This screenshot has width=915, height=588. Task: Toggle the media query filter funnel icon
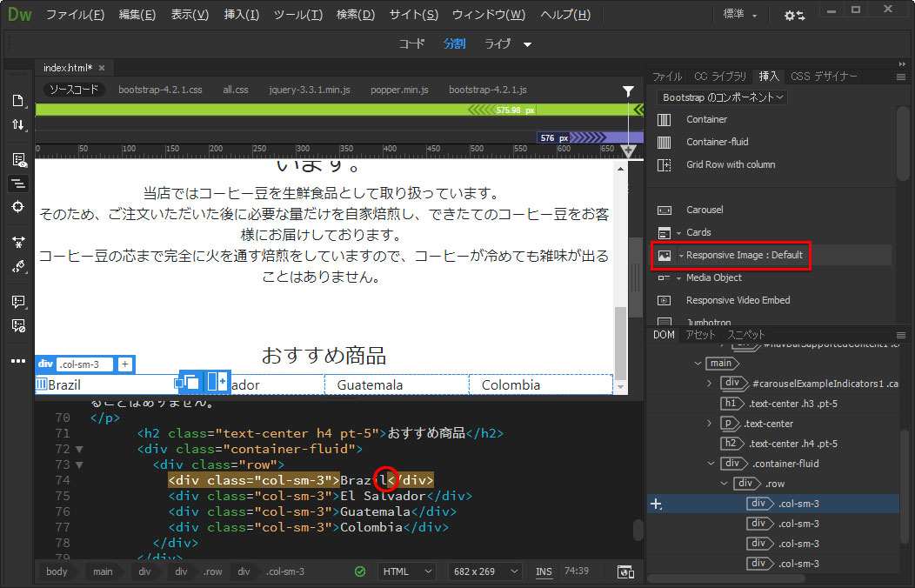click(x=629, y=91)
